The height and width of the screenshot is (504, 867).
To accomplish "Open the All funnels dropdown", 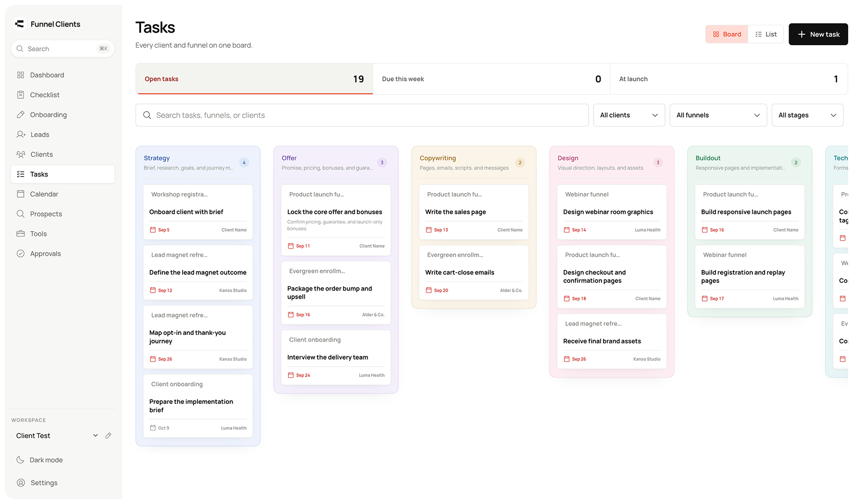I will click(x=718, y=115).
